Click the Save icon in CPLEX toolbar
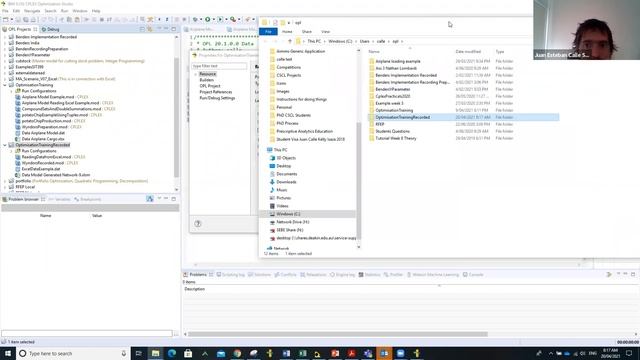 [18, 19]
